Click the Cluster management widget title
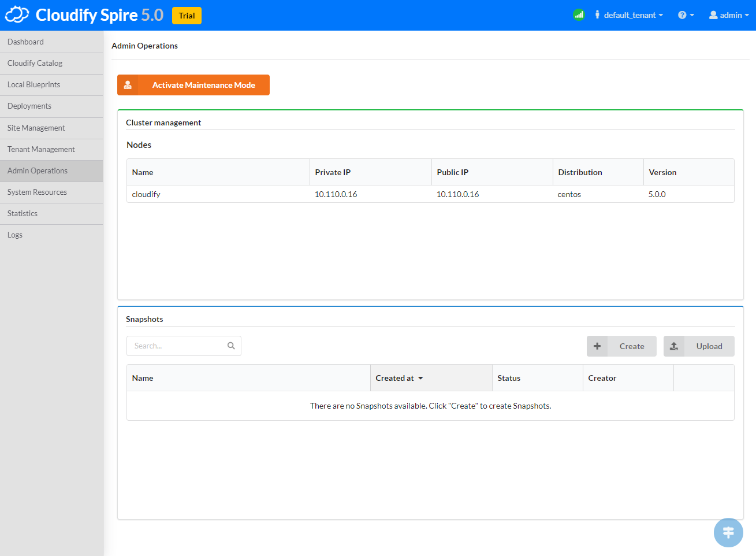Viewport: 756px width, 556px height. point(163,123)
